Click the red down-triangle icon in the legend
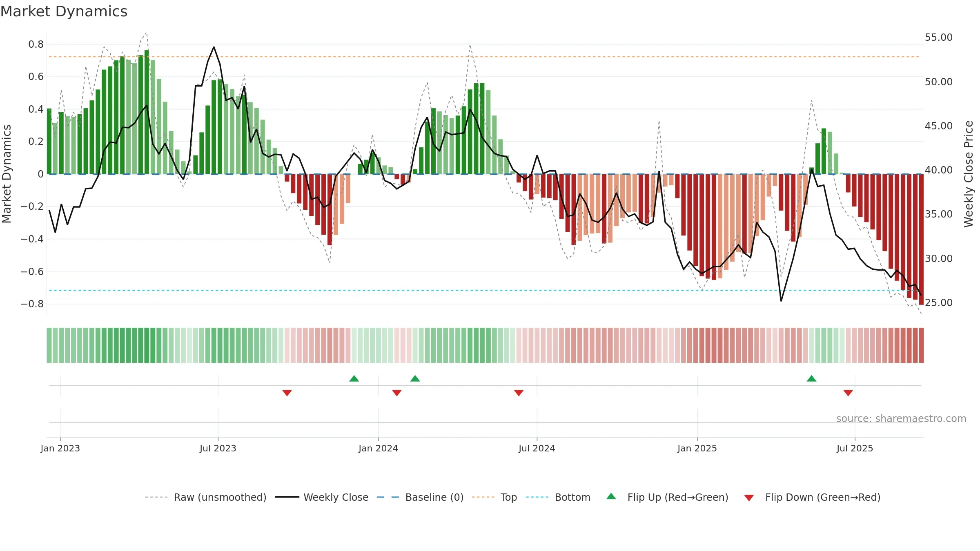Viewport: 980px width, 551px height. 749,498
